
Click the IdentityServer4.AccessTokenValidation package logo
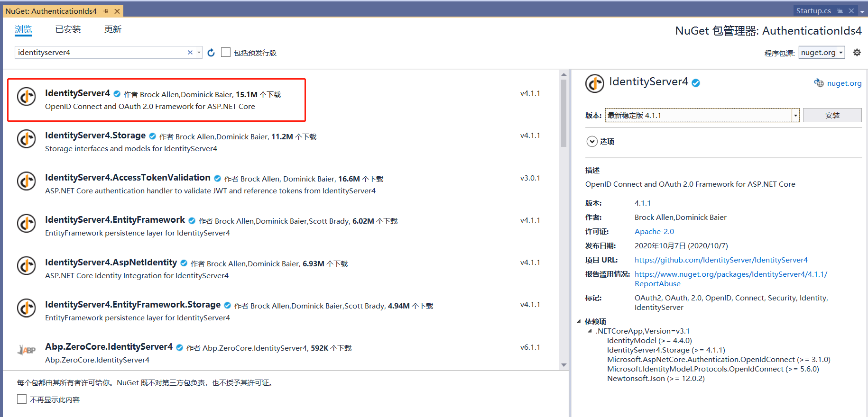coord(27,181)
